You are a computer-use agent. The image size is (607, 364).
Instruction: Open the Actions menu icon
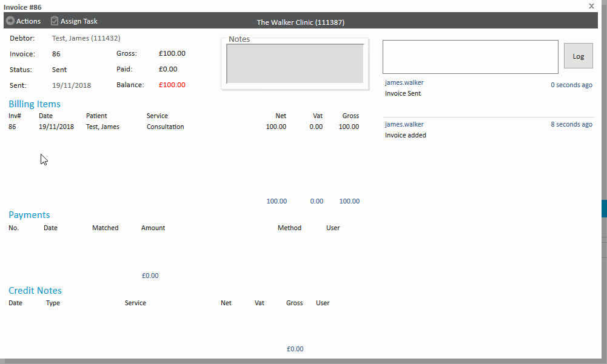pos(10,21)
